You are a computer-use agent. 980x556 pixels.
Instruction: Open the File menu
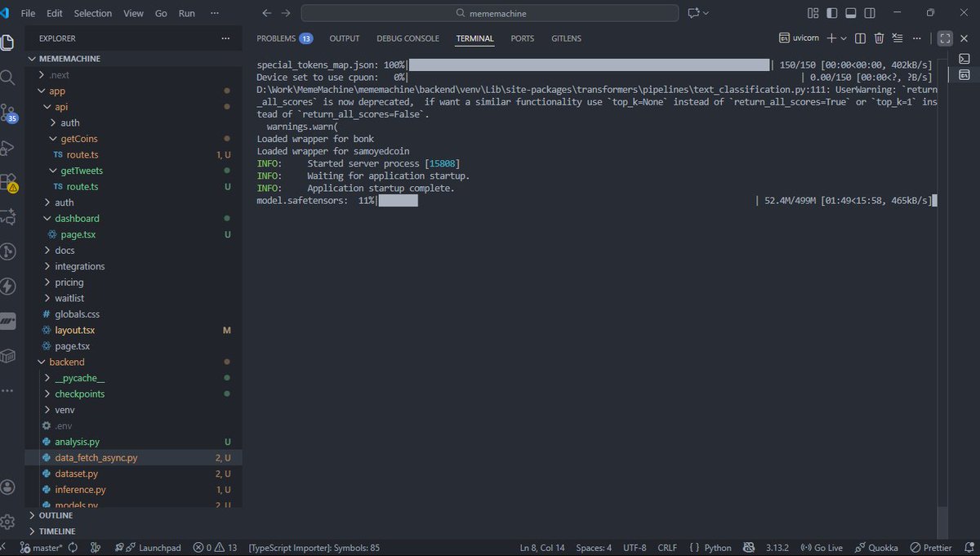pyautogui.click(x=28, y=13)
